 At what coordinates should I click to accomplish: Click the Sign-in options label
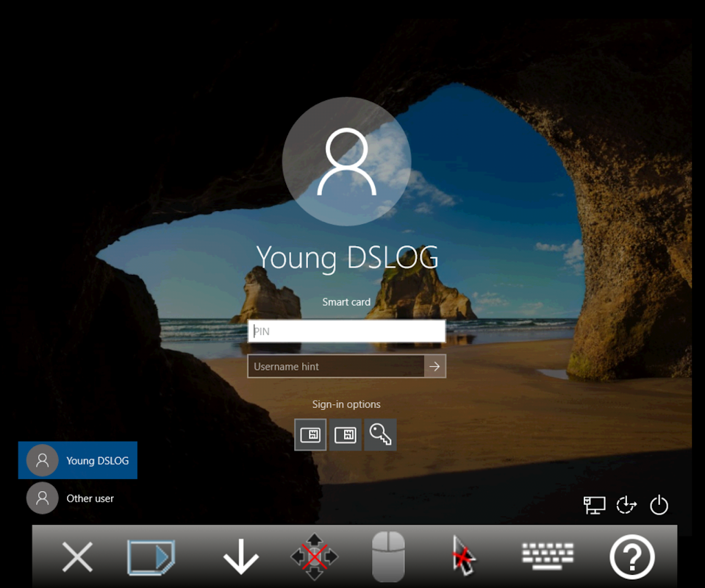click(x=346, y=404)
